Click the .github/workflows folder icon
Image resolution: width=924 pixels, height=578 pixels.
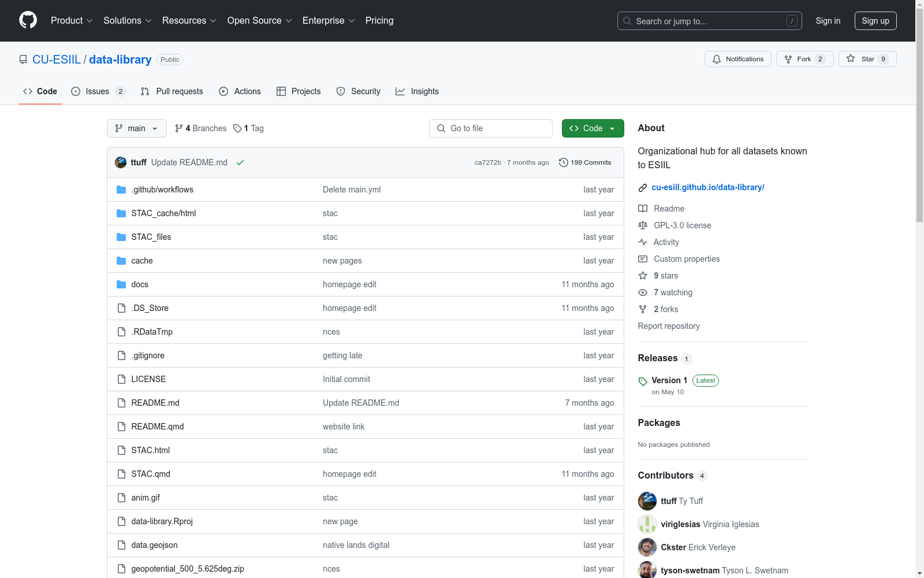(121, 190)
